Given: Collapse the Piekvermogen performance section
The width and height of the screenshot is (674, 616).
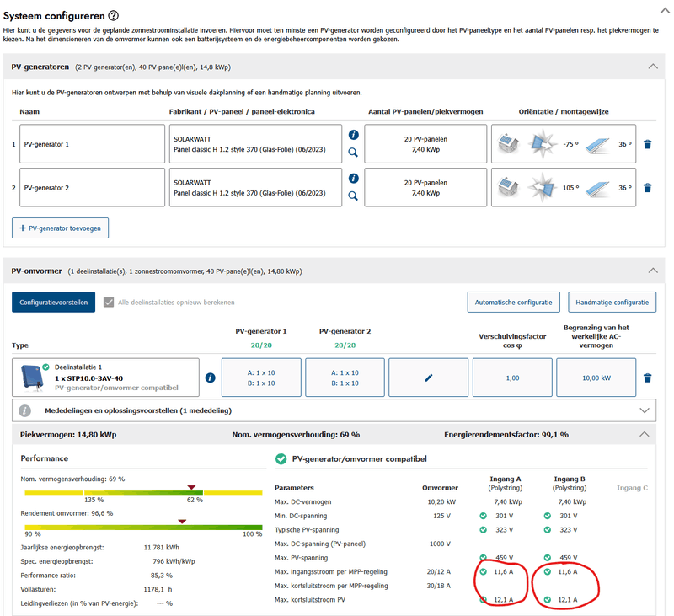Looking at the screenshot, I should point(645,433).
